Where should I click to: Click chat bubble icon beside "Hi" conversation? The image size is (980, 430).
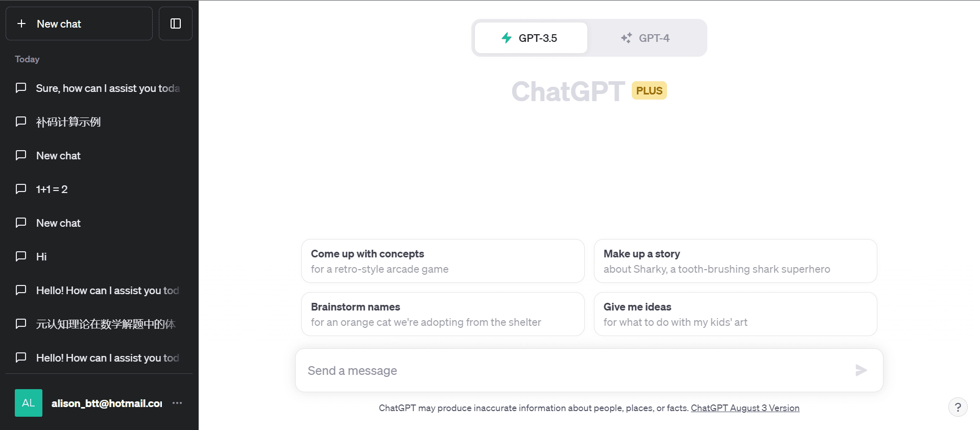click(x=21, y=256)
